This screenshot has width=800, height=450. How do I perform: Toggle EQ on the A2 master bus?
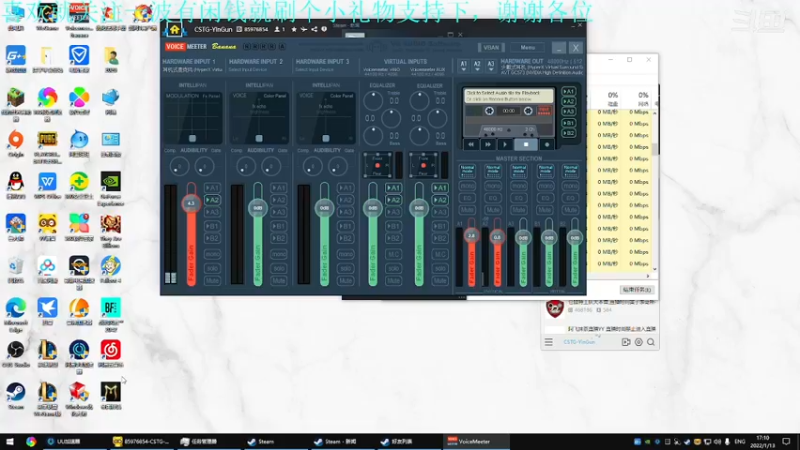click(493, 198)
